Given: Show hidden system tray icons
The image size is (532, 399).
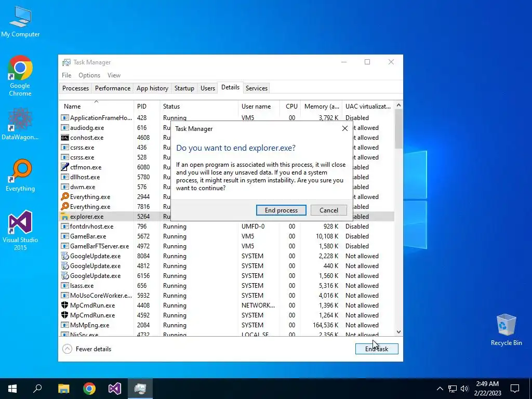Looking at the screenshot, I should click(440, 389).
